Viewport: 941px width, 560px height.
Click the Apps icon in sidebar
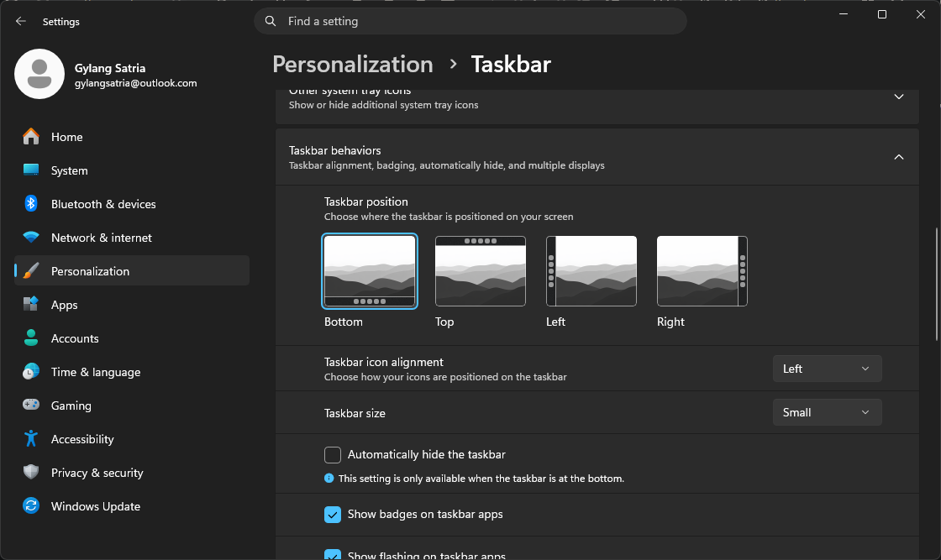[30, 305]
